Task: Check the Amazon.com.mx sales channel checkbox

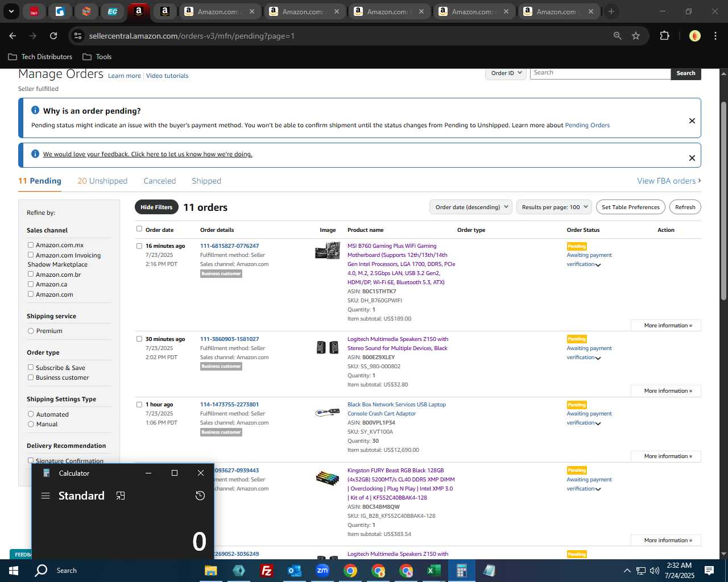Action: pos(31,245)
